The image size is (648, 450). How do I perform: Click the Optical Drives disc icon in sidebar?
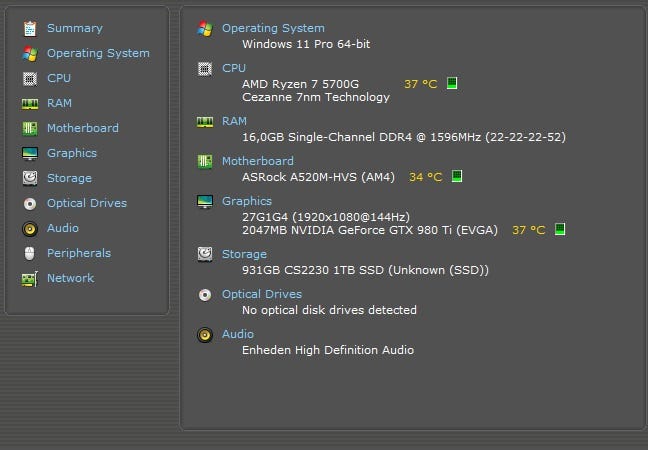pyautogui.click(x=29, y=203)
